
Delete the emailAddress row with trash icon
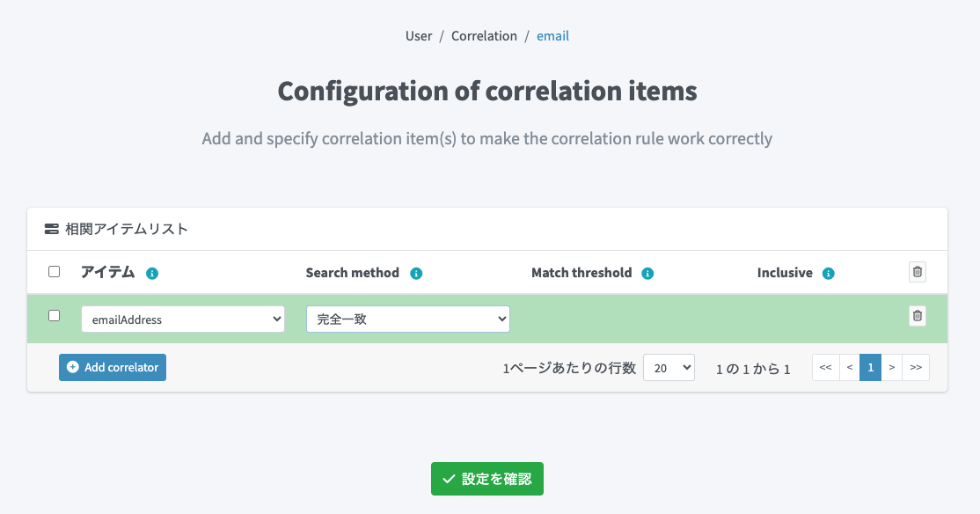918,316
